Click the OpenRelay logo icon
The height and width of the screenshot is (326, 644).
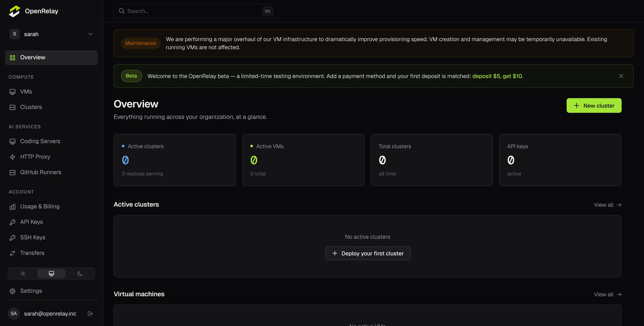[x=14, y=11]
